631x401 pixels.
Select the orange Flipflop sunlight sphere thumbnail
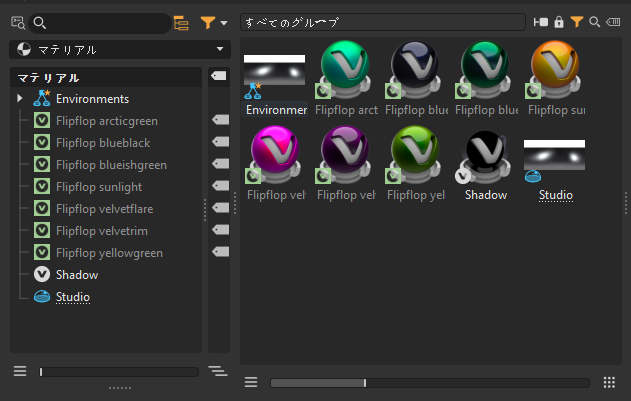click(x=555, y=69)
